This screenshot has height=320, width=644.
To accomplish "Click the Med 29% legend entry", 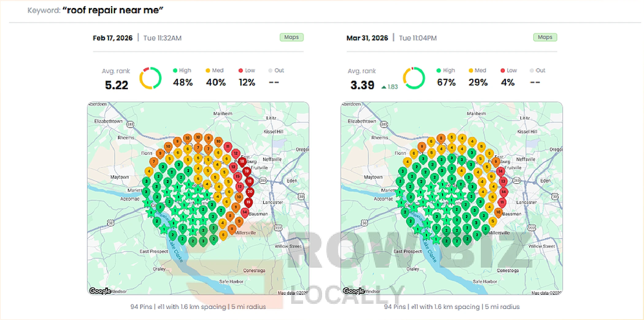I will (x=478, y=77).
